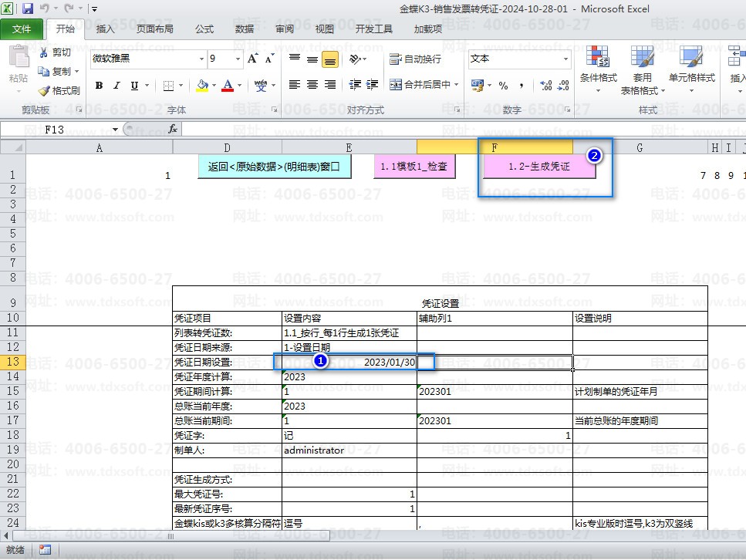Open the number format dropdown 文本

coord(565,59)
